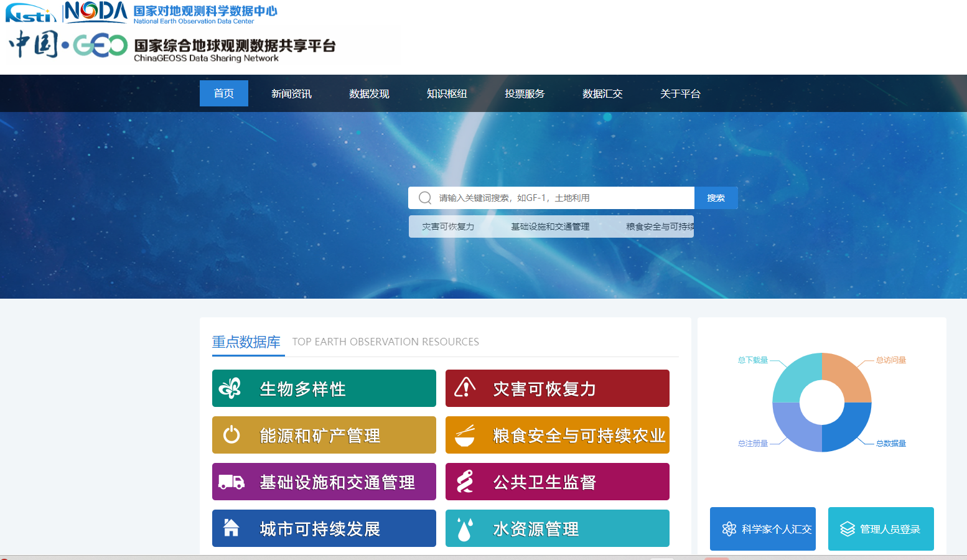This screenshot has height=560, width=967.
Task: Click the 科学家个人汇交 button
Action: click(762, 529)
